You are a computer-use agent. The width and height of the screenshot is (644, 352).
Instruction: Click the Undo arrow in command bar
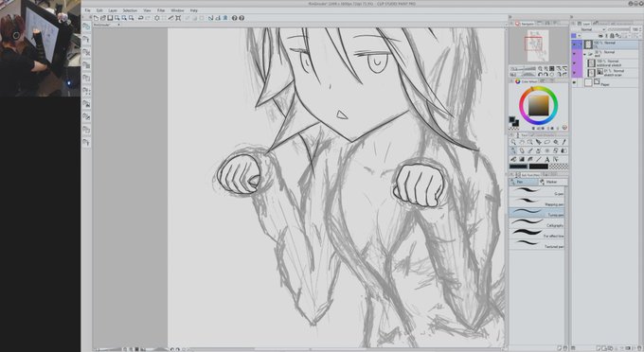[140, 18]
